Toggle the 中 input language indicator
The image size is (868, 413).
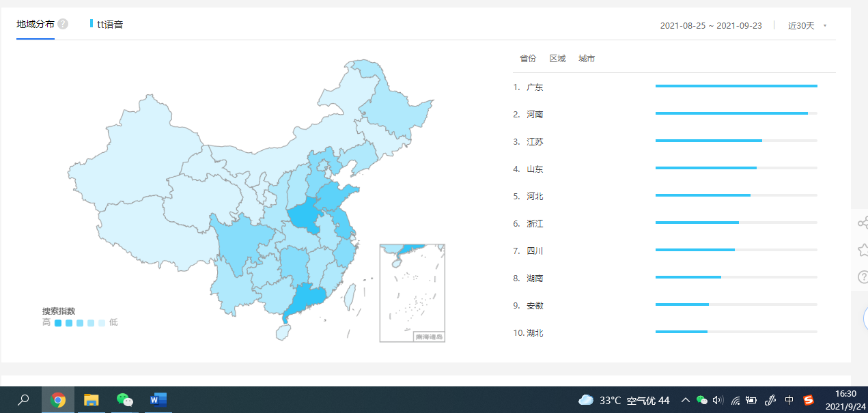[x=789, y=400]
